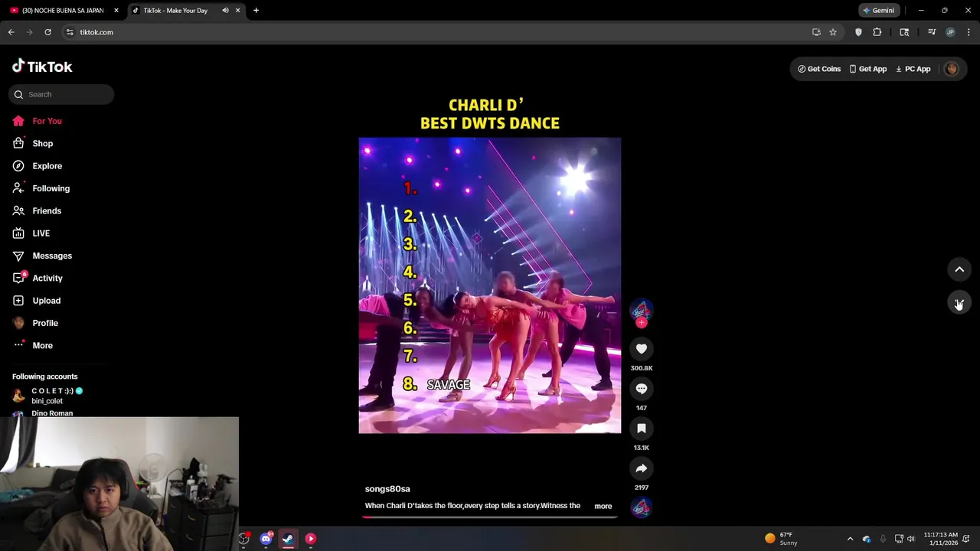The height and width of the screenshot is (551, 980).
Task: Open the red play app on taskbar
Action: pyautogui.click(x=311, y=539)
